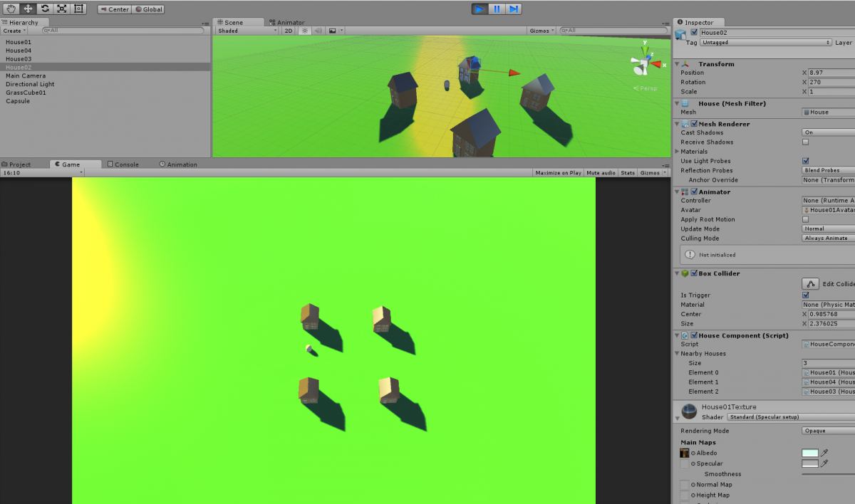This screenshot has height=504, width=855.
Task: Click the Step frame button
Action: pyautogui.click(x=514, y=9)
